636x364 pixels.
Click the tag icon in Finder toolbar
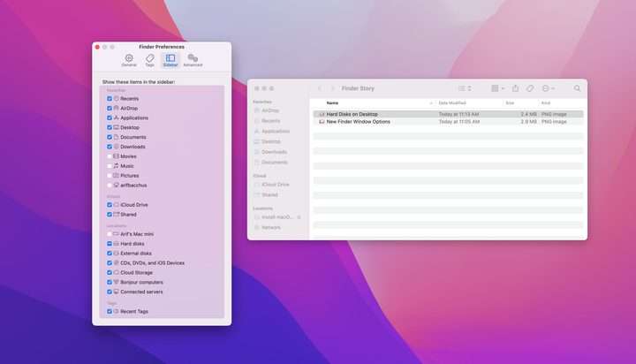(530, 88)
